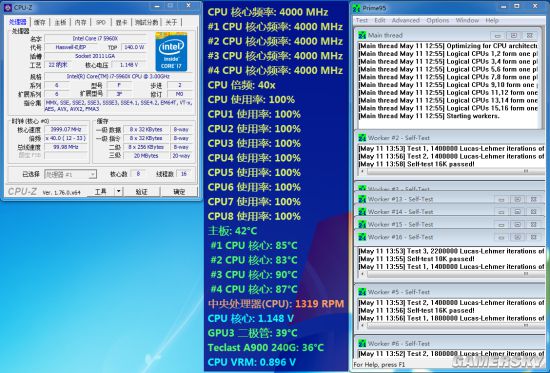Close the minimized Worker #14 window

[x=534, y=212]
